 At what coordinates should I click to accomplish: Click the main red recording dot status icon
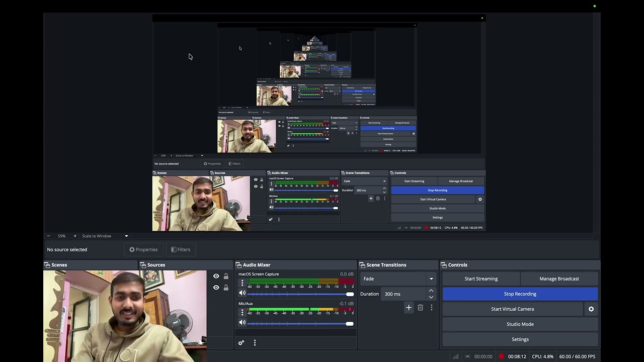(501, 356)
